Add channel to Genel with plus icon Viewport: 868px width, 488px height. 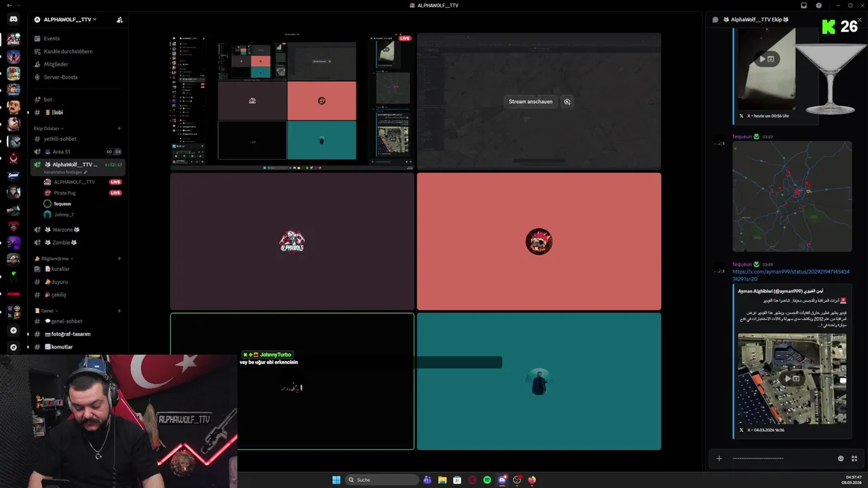click(x=119, y=310)
